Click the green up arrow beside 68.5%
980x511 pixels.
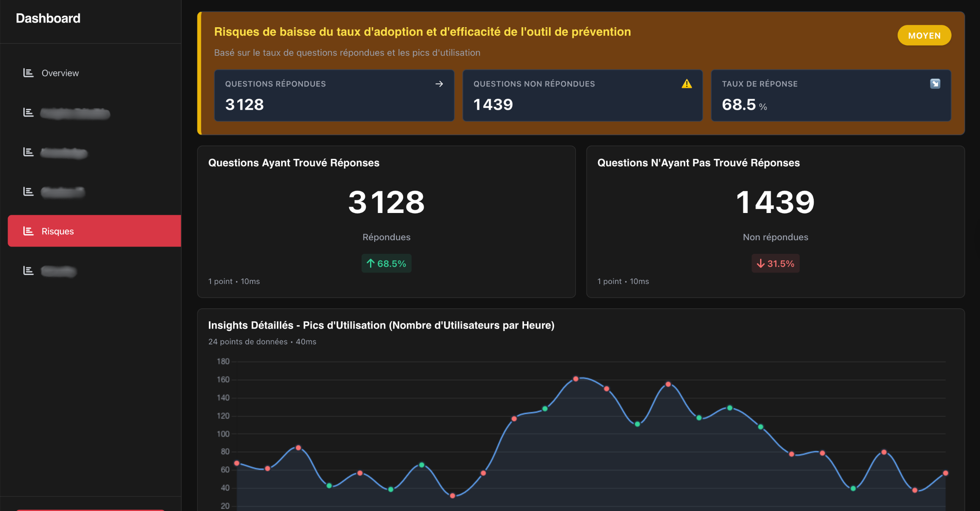(x=370, y=264)
